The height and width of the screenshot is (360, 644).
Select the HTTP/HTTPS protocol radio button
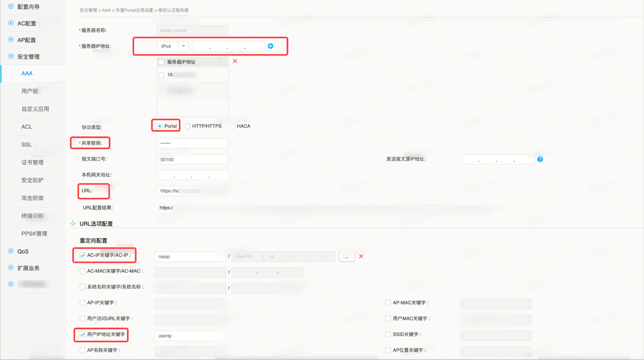click(188, 126)
